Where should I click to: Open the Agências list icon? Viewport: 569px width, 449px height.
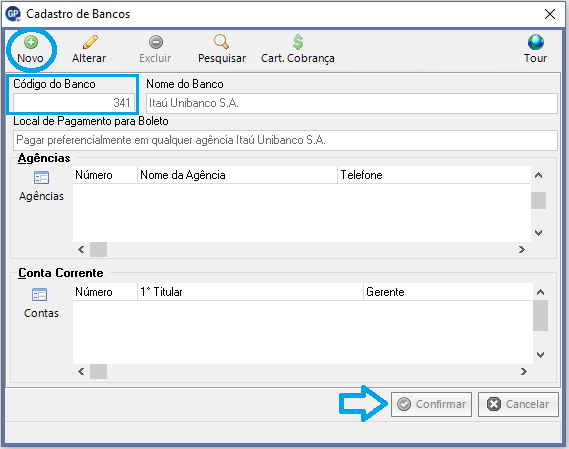click(x=41, y=178)
